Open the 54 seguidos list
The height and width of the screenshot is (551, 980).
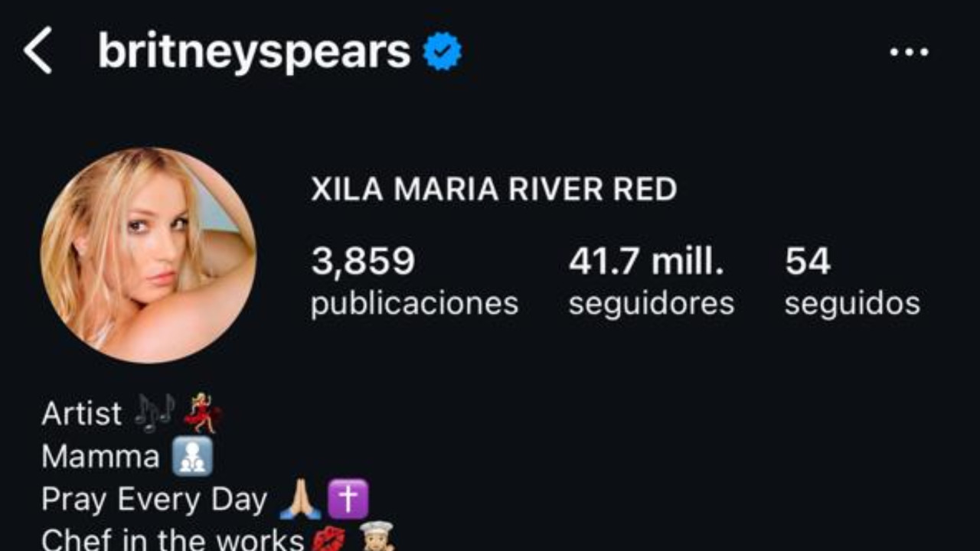(x=852, y=282)
